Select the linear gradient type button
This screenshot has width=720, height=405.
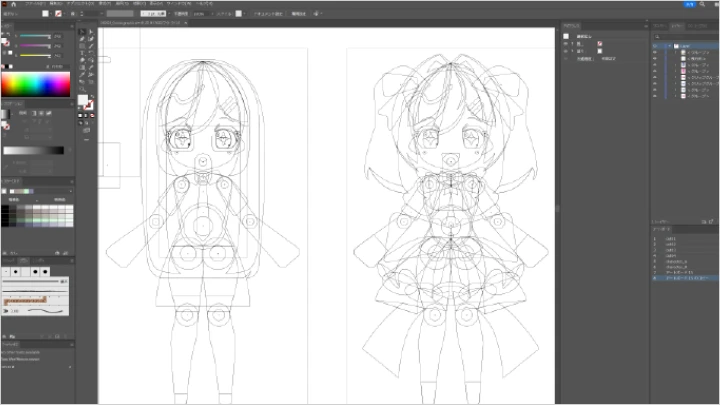[34, 113]
